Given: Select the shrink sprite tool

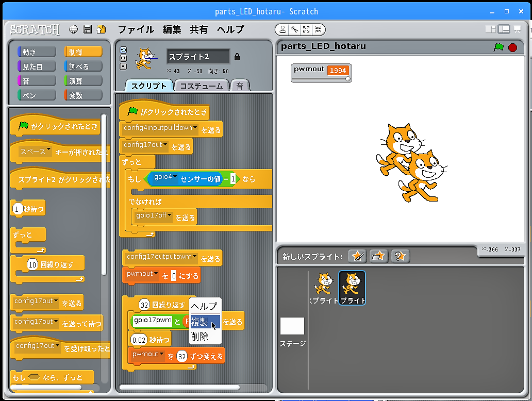Looking at the screenshot, I should click(318, 30).
